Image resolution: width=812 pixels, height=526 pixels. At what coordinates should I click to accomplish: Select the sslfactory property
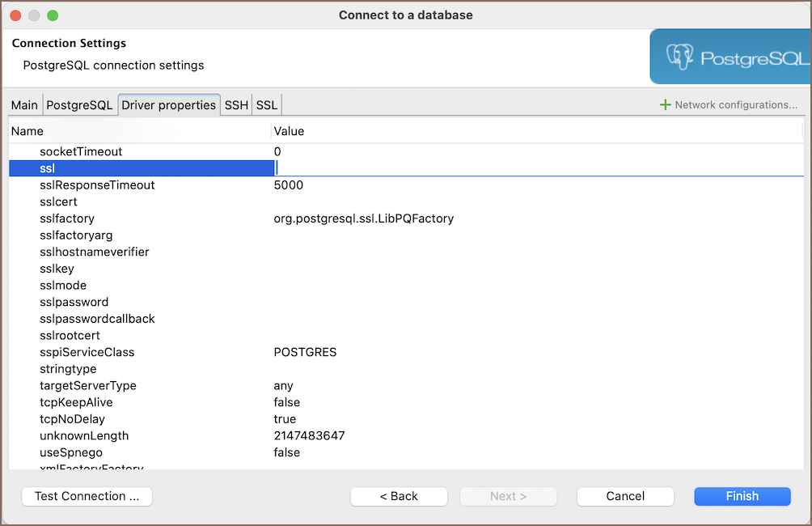[67, 218]
